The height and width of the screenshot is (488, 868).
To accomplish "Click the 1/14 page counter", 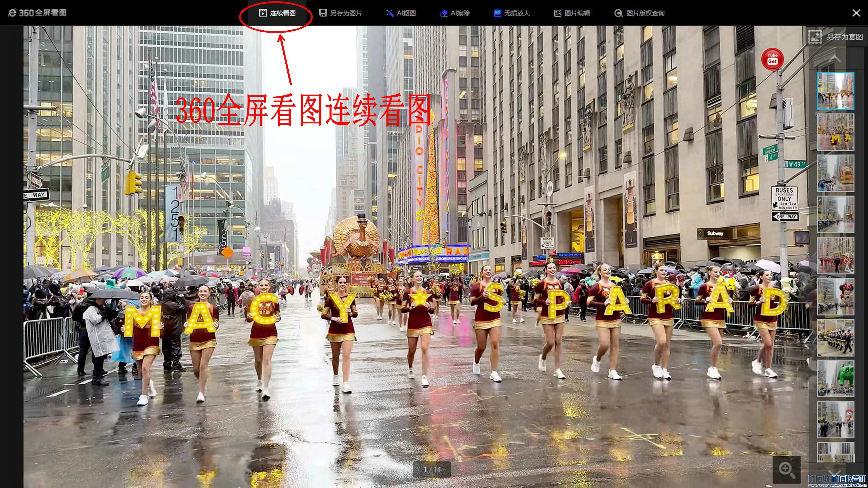I will [x=432, y=469].
